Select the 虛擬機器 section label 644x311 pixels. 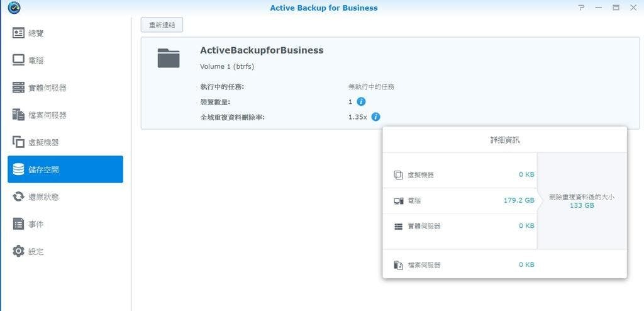click(43, 142)
